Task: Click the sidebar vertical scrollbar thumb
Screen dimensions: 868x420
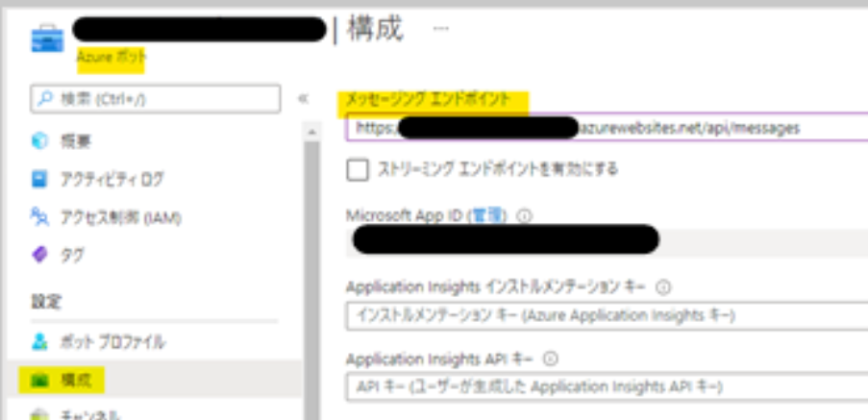Action: point(311,280)
